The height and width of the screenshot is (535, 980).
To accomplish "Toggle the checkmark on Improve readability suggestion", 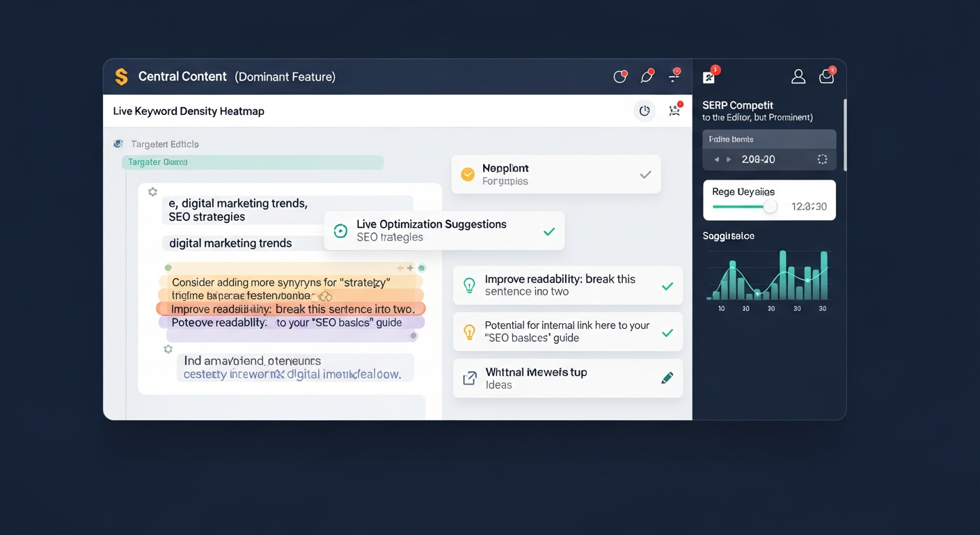I will click(667, 286).
